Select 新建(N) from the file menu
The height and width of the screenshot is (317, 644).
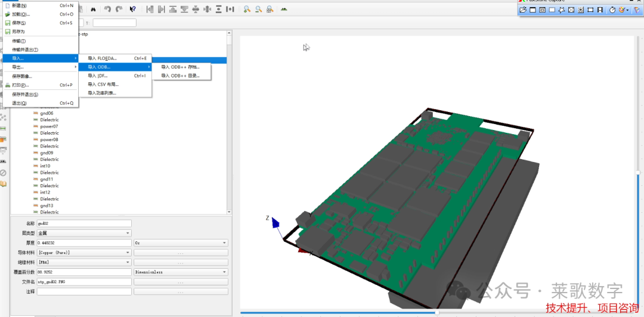(x=41, y=6)
